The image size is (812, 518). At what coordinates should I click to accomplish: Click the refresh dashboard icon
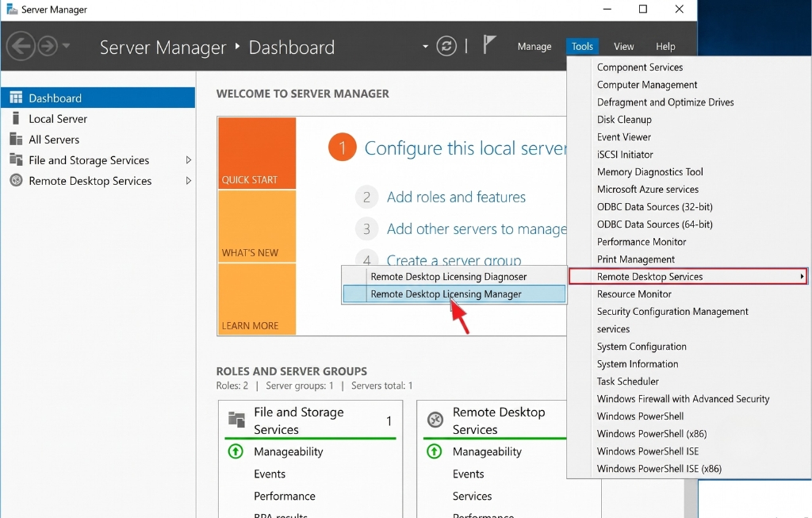[x=446, y=46]
